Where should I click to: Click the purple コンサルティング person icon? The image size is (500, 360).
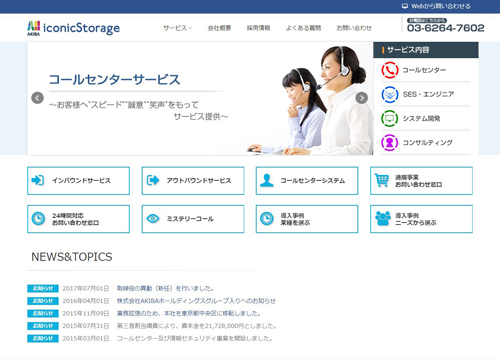390,143
